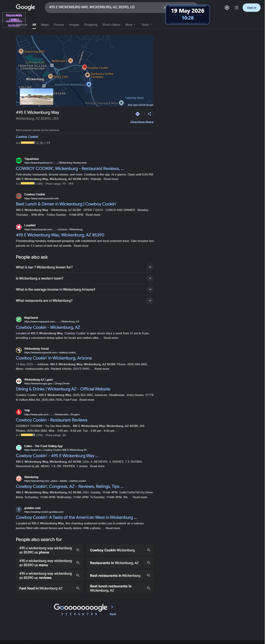Switch to the Maps tab
The image size is (268, 644).
(45, 25)
